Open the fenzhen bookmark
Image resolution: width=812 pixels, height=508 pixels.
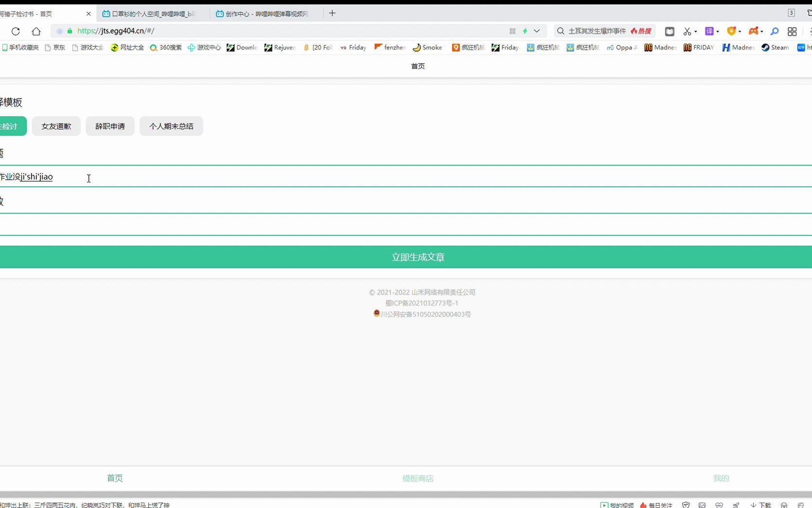pos(390,47)
